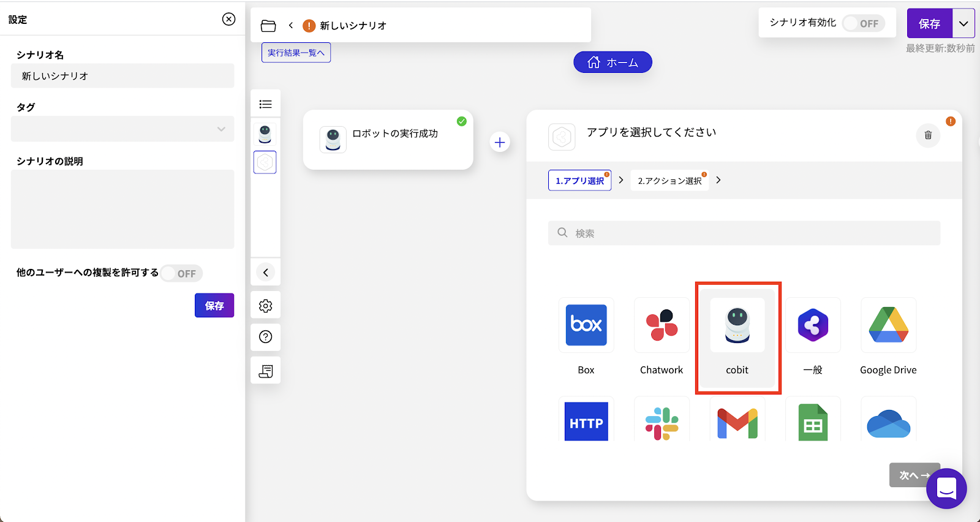This screenshot has height=522, width=980.
Task: Open the list view icon in sidebar
Action: tap(266, 104)
